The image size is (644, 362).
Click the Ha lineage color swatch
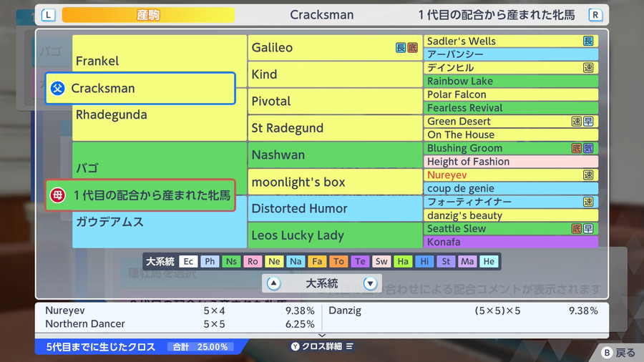[x=403, y=261]
